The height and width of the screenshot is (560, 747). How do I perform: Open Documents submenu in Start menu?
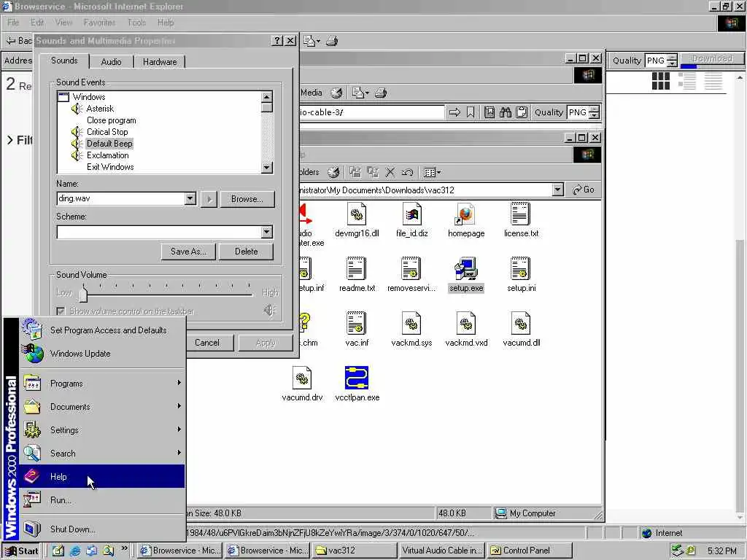101,407
